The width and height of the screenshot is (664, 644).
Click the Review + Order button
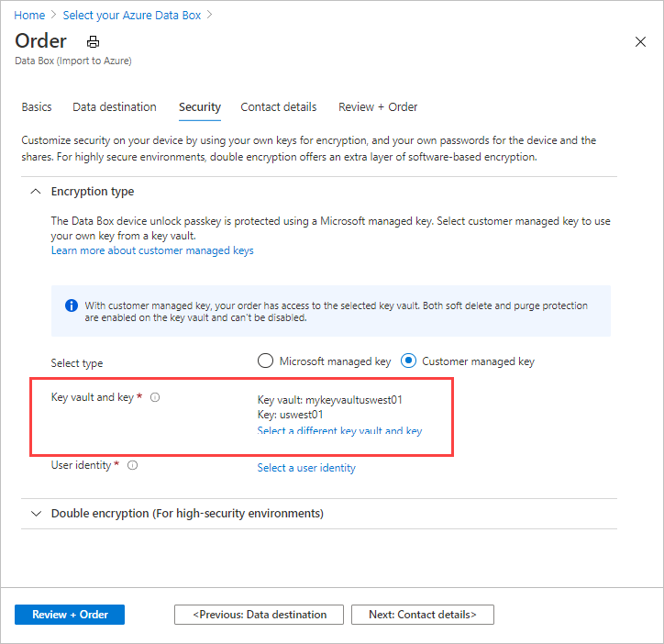pyautogui.click(x=70, y=615)
